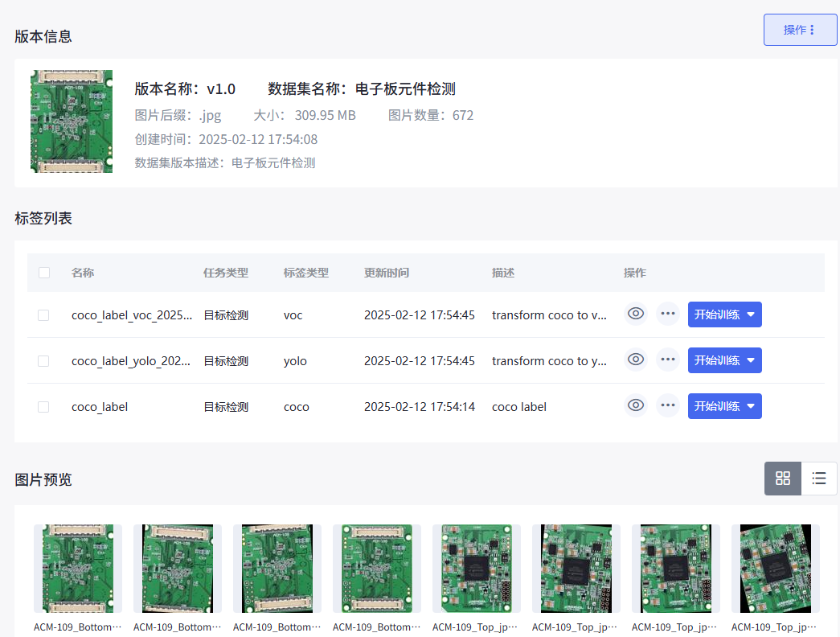Switch image preview to grid view

tap(782, 478)
